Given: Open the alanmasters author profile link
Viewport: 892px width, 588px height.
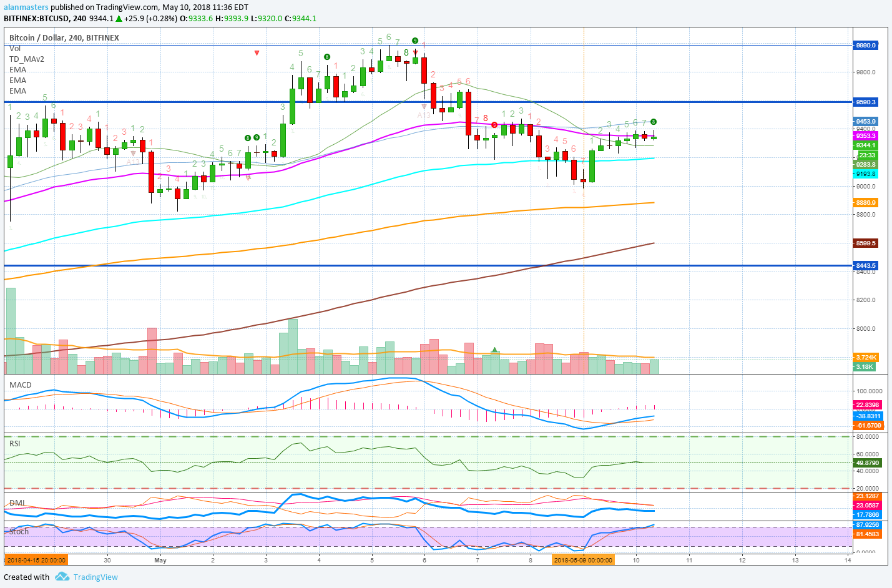Looking at the screenshot, I should (x=26, y=7).
